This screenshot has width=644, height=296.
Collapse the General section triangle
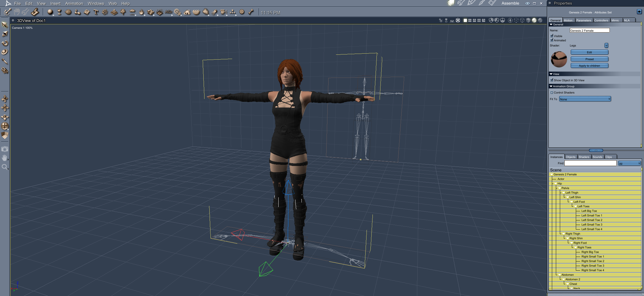tap(551, 25)
